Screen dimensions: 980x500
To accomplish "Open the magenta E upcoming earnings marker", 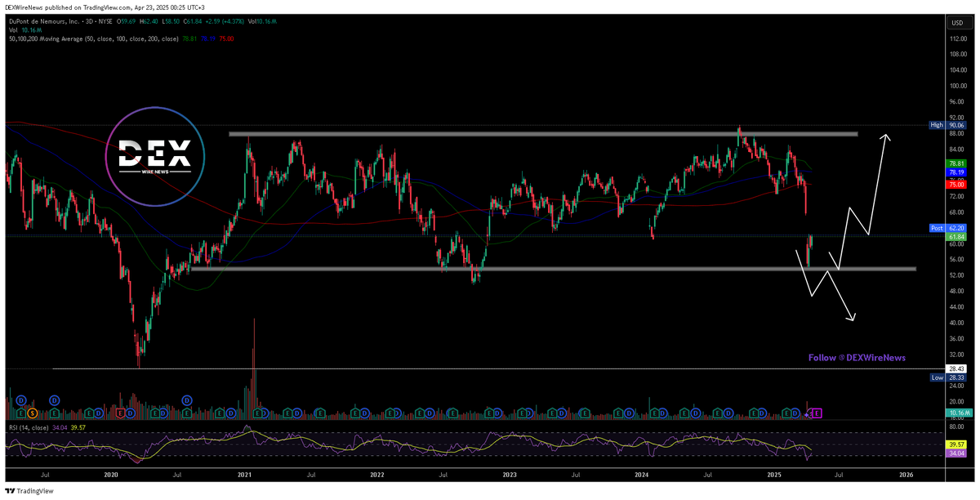I will pos(817,413).
